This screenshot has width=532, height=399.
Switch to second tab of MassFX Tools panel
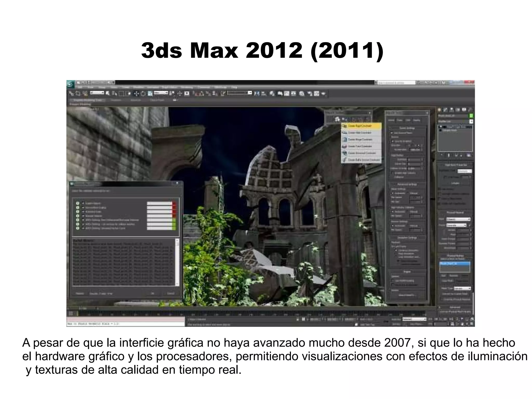[400, 120]
